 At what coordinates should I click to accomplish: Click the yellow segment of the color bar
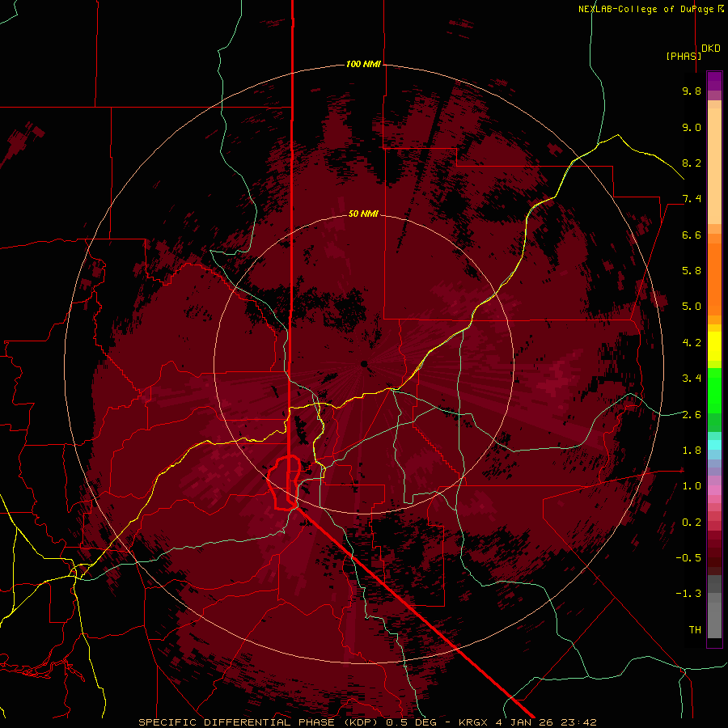point(714,346)
